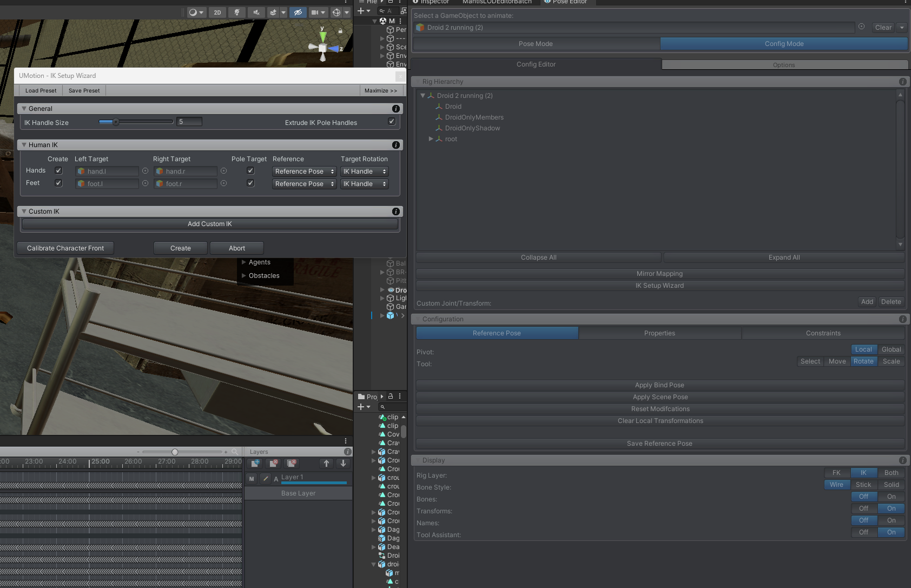
Task: Click Custom IK section info icon
Action: (x=396, y=212)
